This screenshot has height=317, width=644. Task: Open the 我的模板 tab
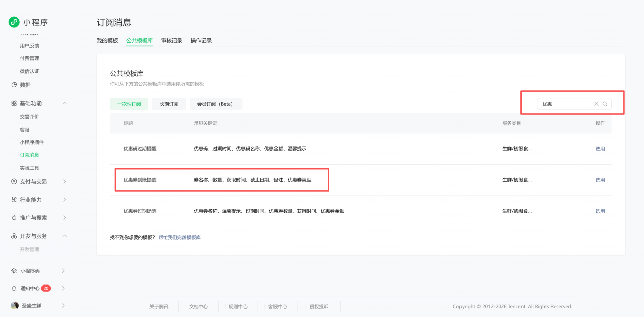click(107, 41)
